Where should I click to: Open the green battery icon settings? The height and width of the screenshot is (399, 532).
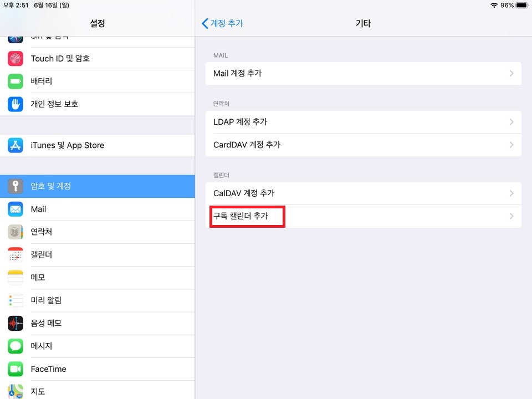pyautogui.click(x=16, y=81)
